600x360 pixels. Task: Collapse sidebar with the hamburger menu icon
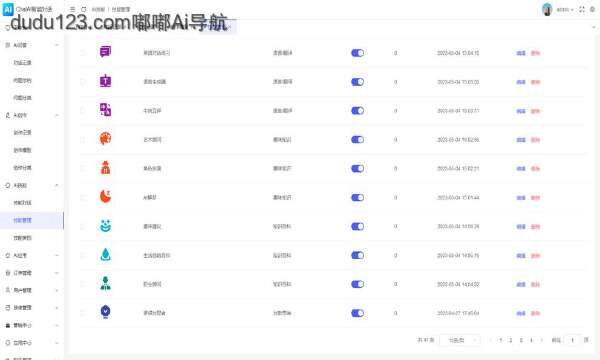[72, 9]
